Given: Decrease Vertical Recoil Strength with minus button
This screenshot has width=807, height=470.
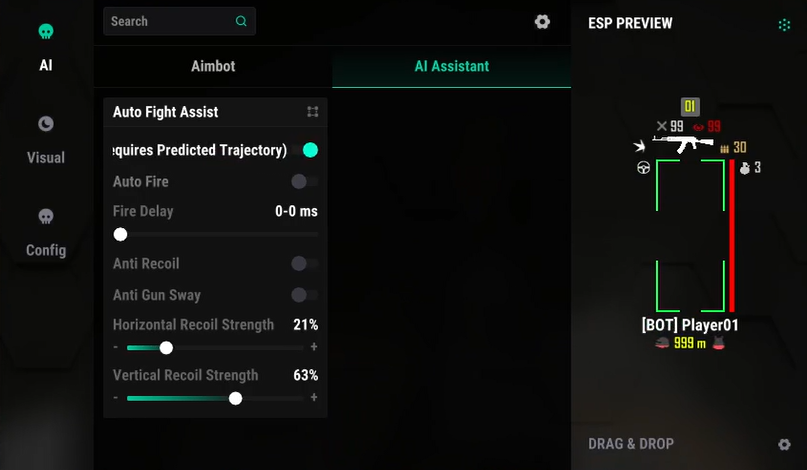Looking at the screenshot, I should pos(116,398).
